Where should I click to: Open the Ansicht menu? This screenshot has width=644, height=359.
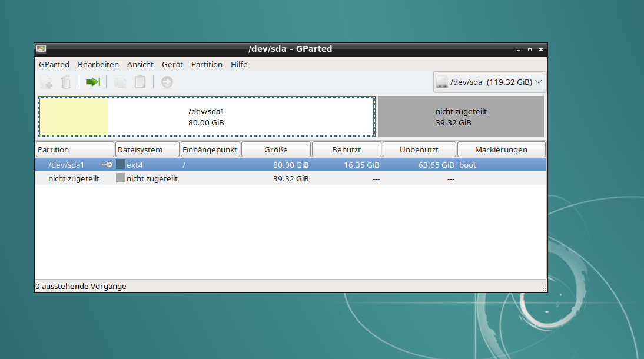click(140, 65)
